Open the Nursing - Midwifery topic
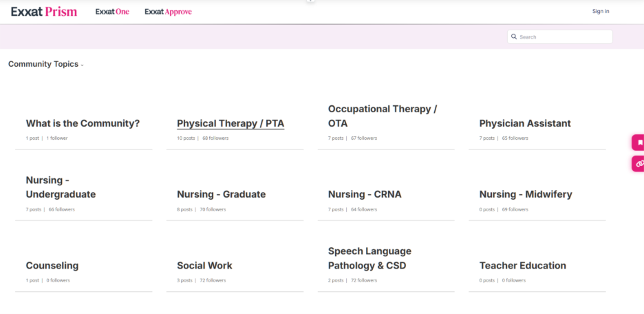This screenshot has width=644, height=314. point(526,194)
